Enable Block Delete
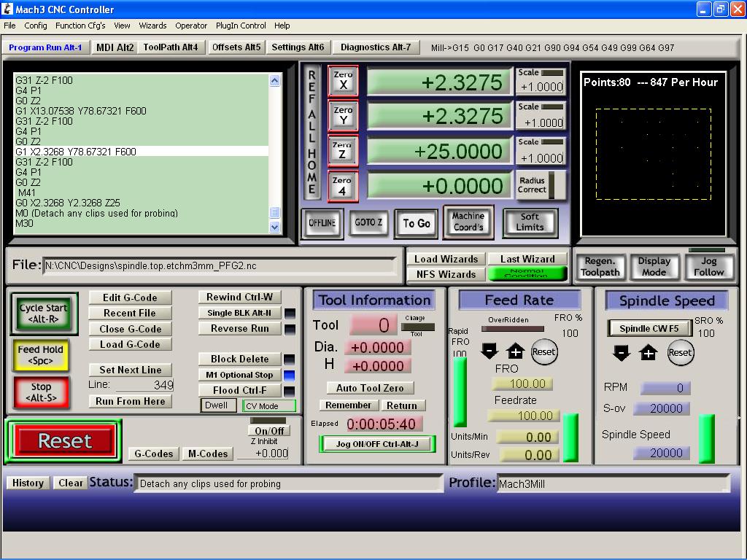The image size is (747, 560). click(239, 359)
